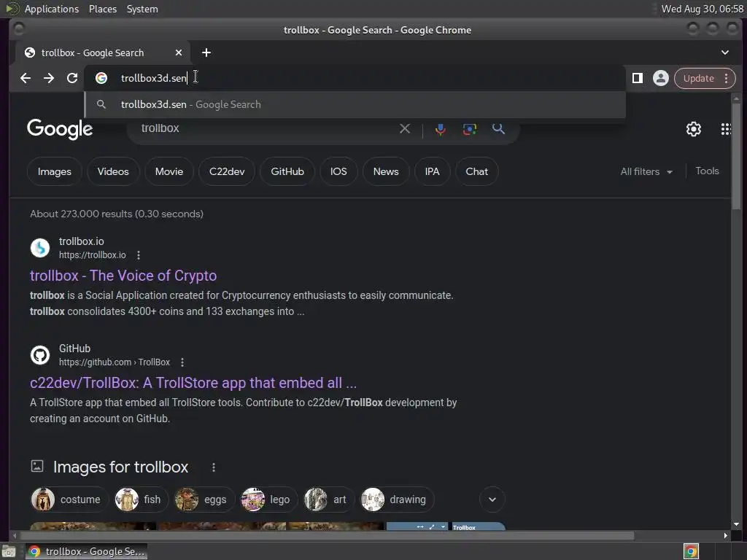Select the IPA filter chip
The height and width of the screenshot is (560, 747).
(432, 171)
